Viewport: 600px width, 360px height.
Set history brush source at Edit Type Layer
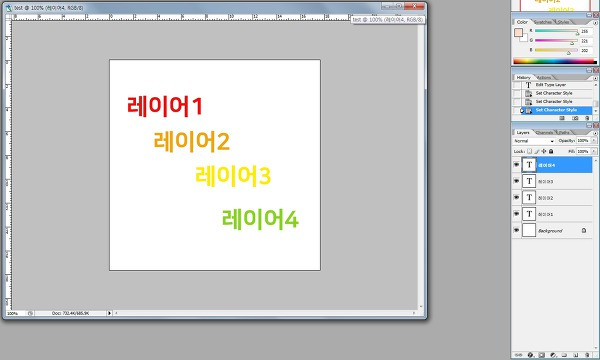[x=517, y=85]
